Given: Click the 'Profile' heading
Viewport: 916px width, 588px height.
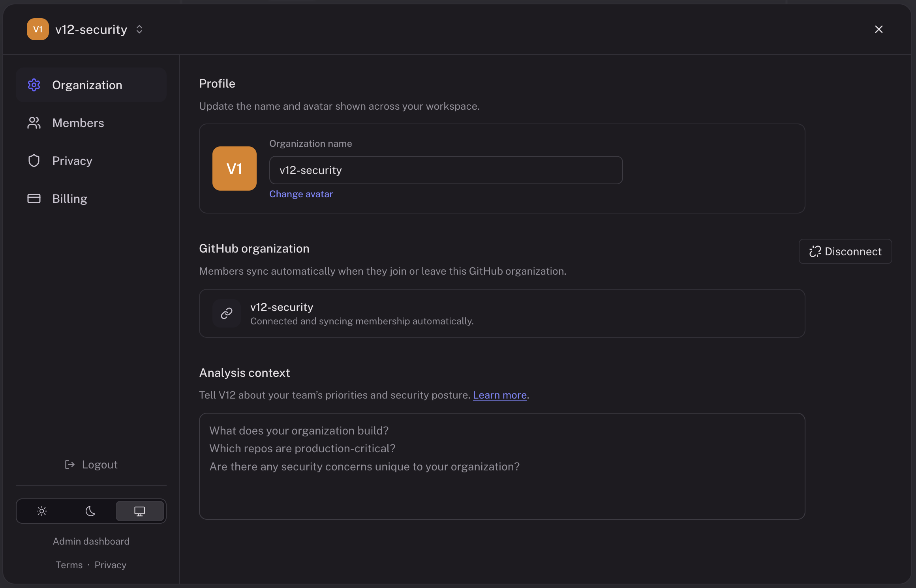Looking at the screenshot, I should (217, 83).
